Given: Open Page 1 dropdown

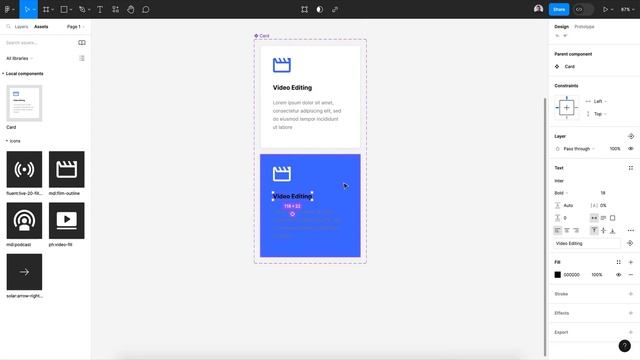Looking at the screenshot, I should point(76,27).
